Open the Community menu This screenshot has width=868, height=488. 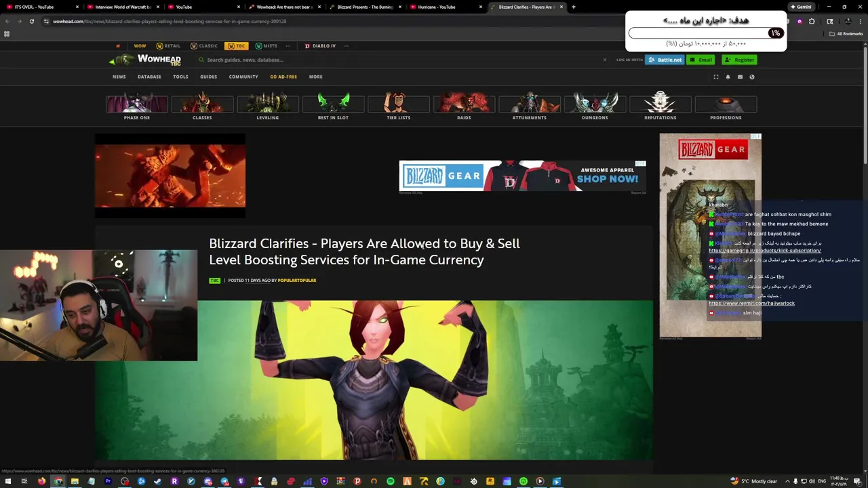click(x=243, y=77)
